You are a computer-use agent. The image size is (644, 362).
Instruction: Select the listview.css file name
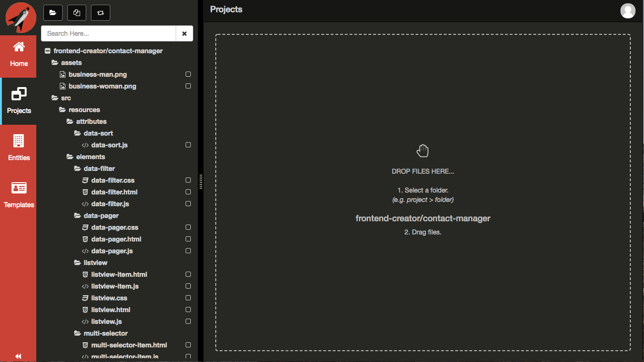[x=109, y=298]
